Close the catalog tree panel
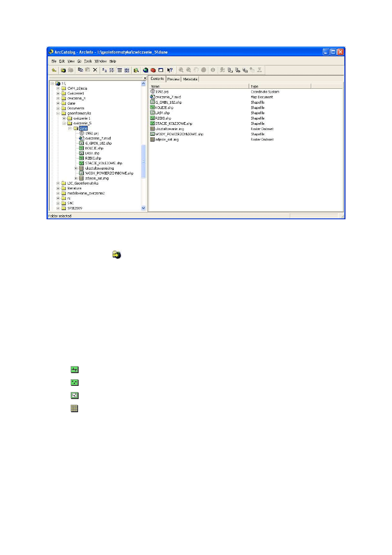 coord(144,78)
